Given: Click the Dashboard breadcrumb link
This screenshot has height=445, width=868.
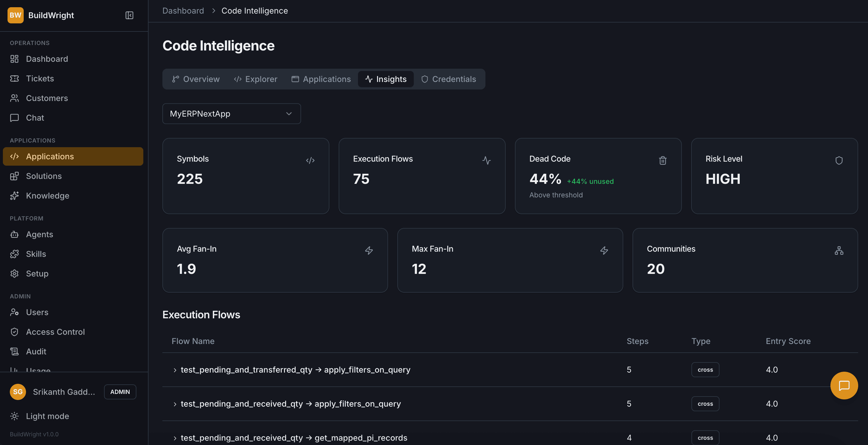Looking at the screenshot, I should coord(183,10).
